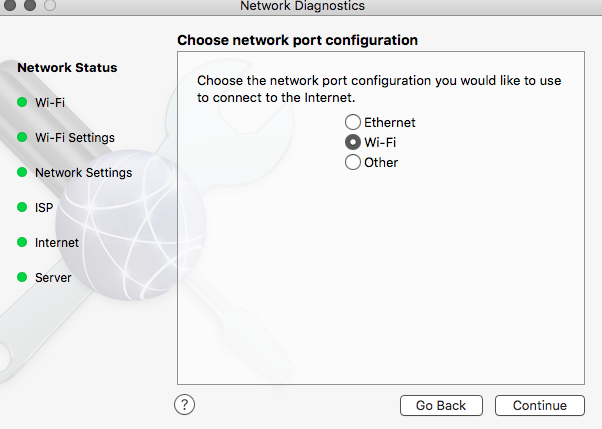Image resolution: width=602 pixels, height=429 pixels.
Task: Click the ISP green status light
Action: coord(21,207)
